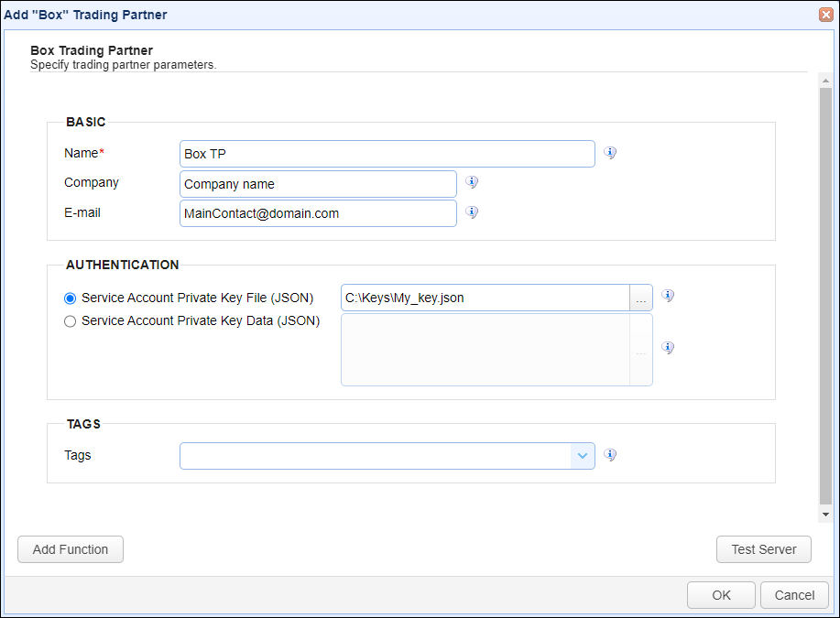Click the Cancel button

point(794,595)
